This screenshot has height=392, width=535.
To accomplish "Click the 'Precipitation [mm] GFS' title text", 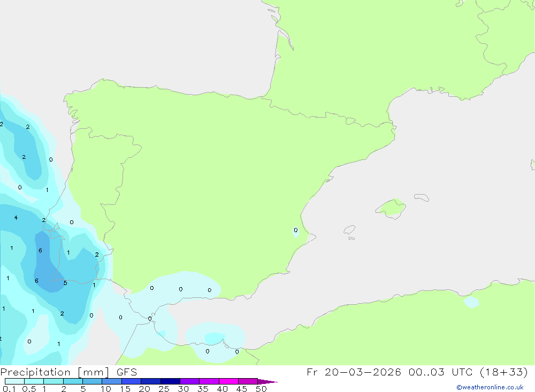I will click(x=68, y=372).
